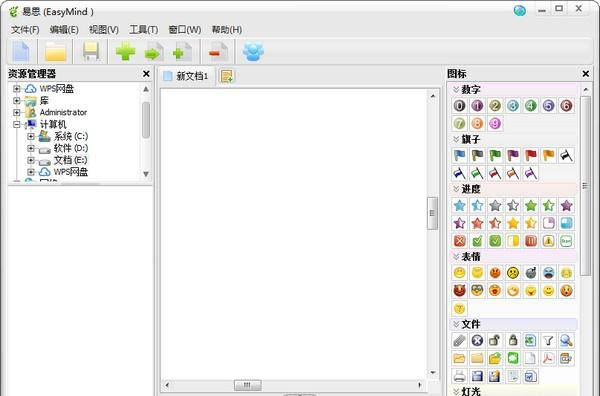This screenshot has height=396, width=600.
Task: Select the purple number 1 icon
Action: pos(477,106)
